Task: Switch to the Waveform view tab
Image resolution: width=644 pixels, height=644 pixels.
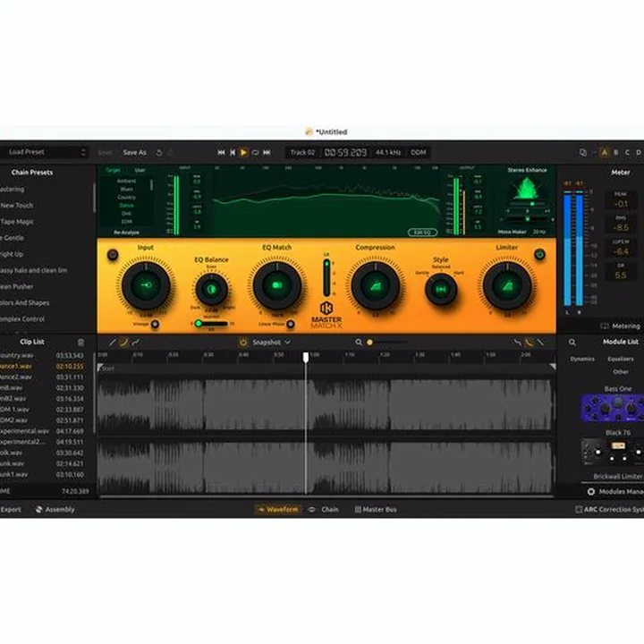Action: pyautogui.click(x=277, y=510)
